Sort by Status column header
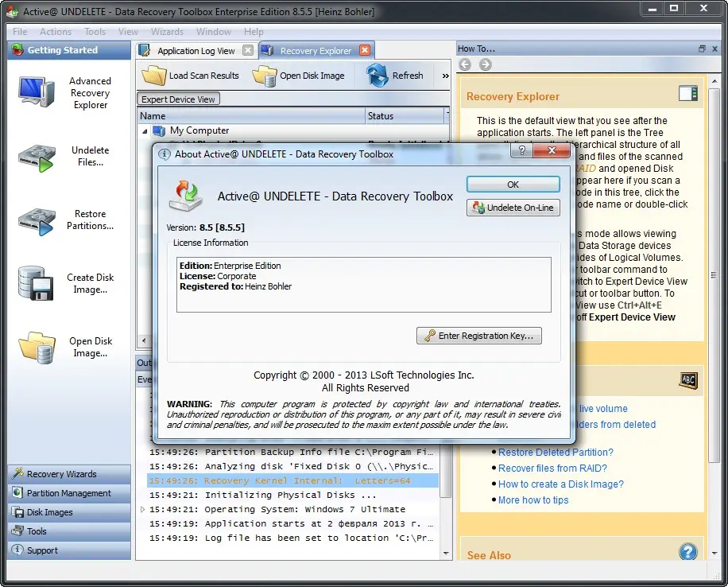The width and height of the screenshot is (728, 587). coord(405,115)
